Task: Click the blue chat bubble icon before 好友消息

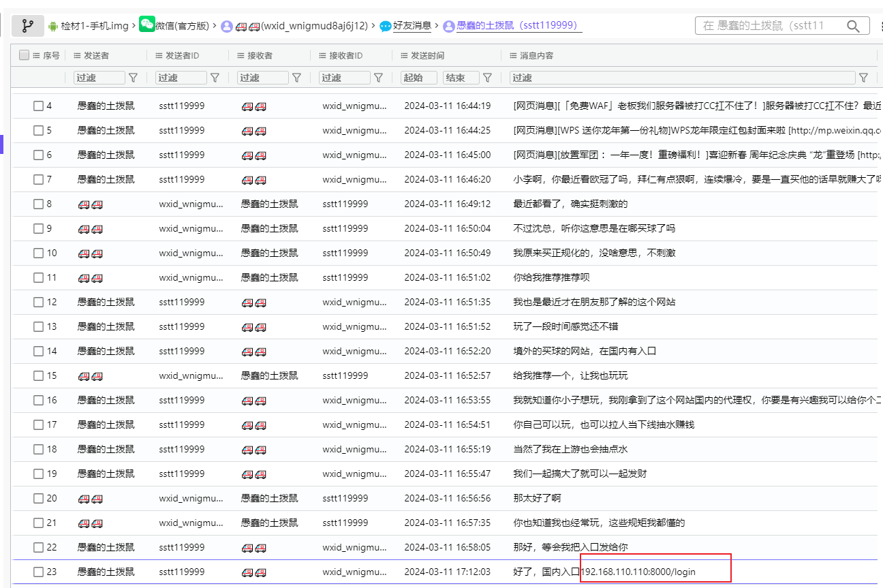Action: pos(386,26)
